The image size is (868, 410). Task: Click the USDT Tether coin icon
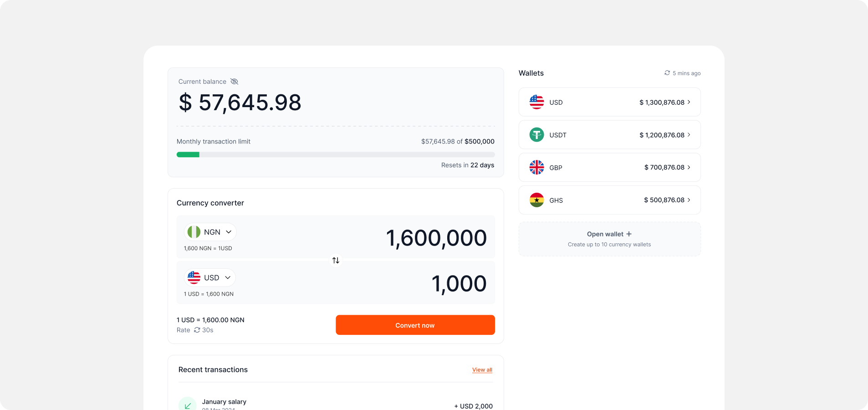tap(536, 135)
